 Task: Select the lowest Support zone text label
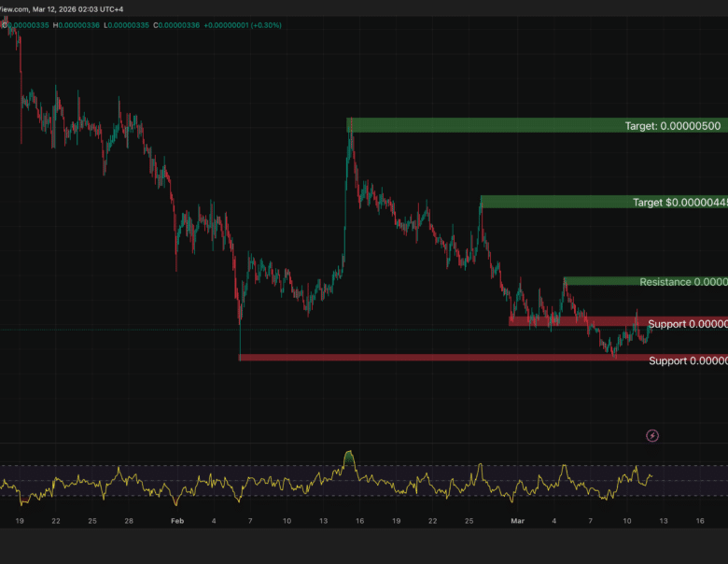(x=687, y=360)
